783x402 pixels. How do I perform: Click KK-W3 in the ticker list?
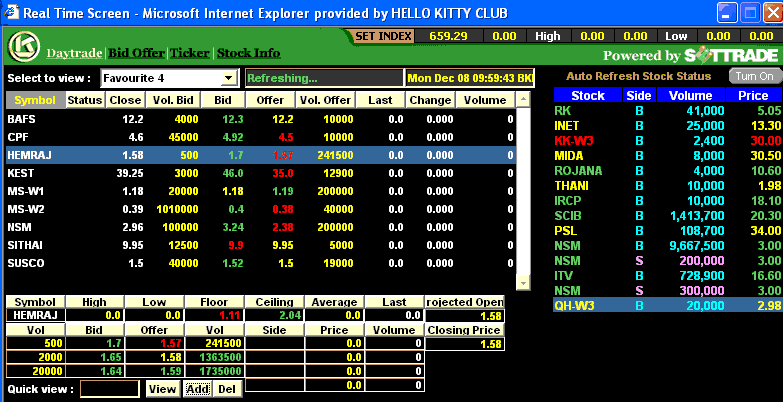click(x=574, y=141)
